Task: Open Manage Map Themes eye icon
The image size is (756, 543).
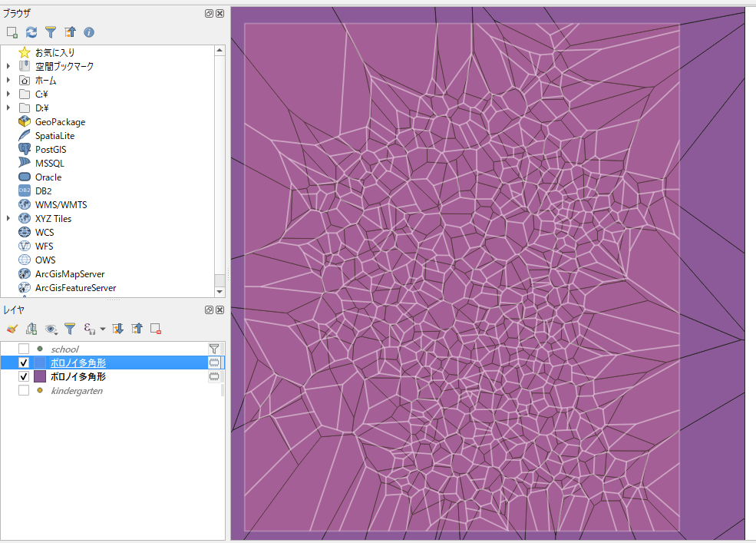Action: [x=51, y=329]
